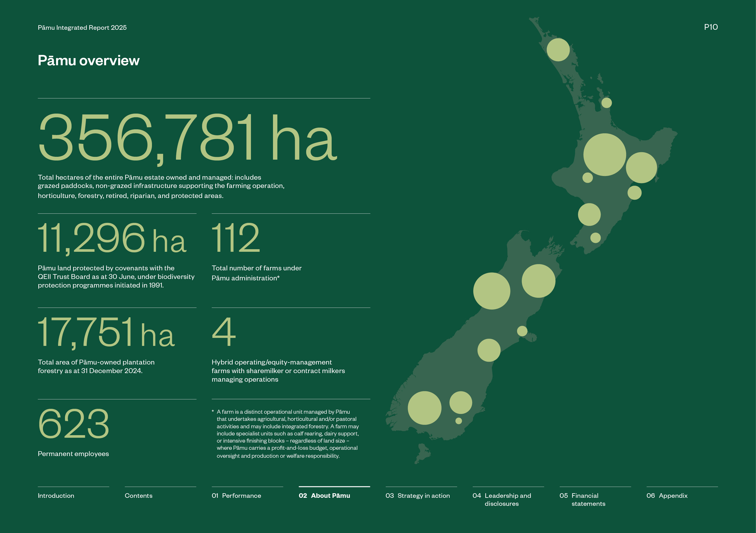Click the small Coromandel circle marker
The height and width of the screenshot is (533, 756).
(x=607, y=103)
